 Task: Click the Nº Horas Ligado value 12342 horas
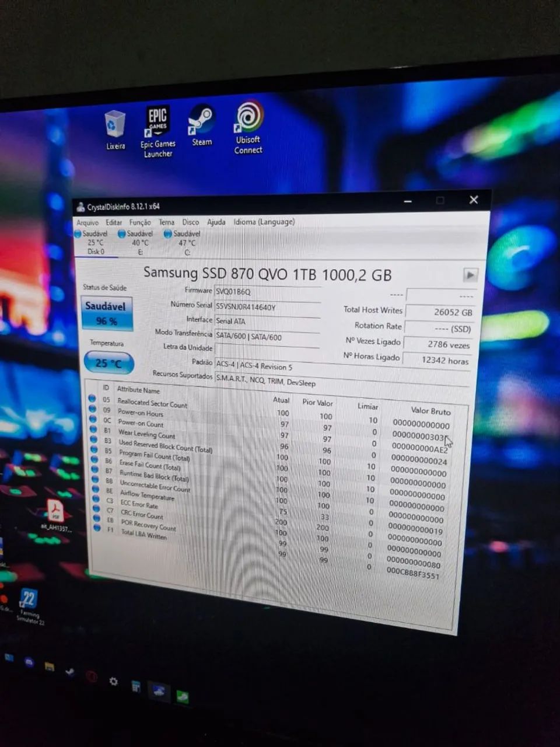point(436,360)
